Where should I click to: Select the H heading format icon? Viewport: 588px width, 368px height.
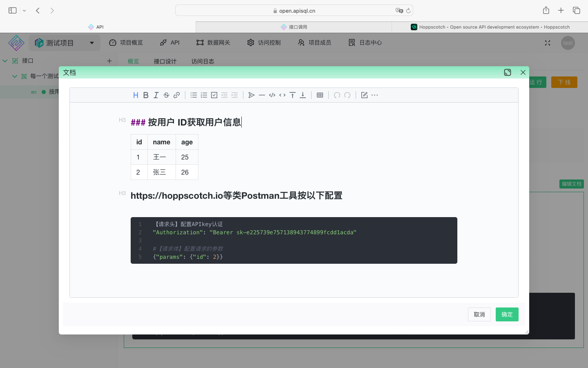pos(136,95)
